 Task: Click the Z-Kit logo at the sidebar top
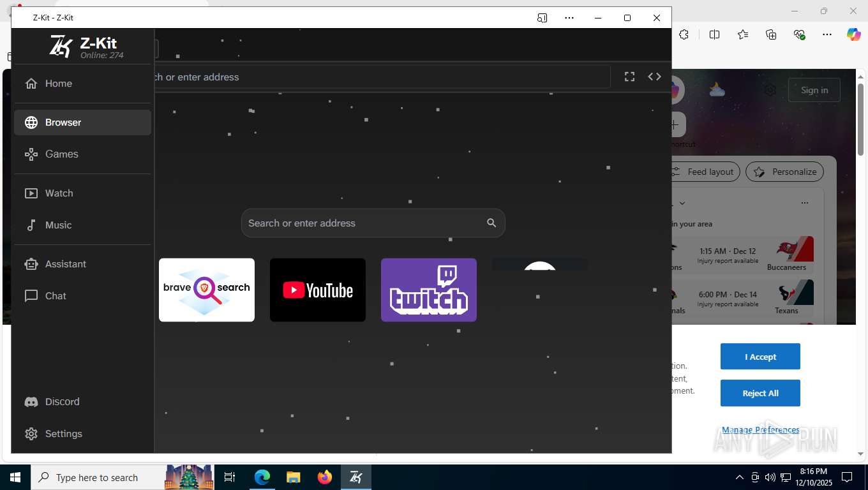(x=61, y=47)
